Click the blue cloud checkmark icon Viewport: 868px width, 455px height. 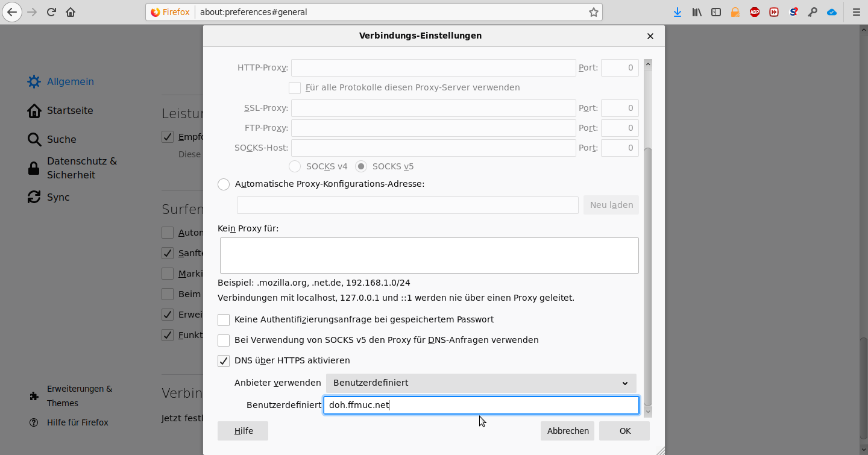click(832, 12)
